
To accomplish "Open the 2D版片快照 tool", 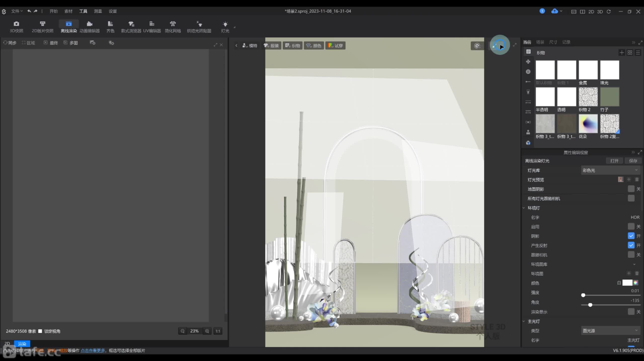I will [x=43, y=27].
